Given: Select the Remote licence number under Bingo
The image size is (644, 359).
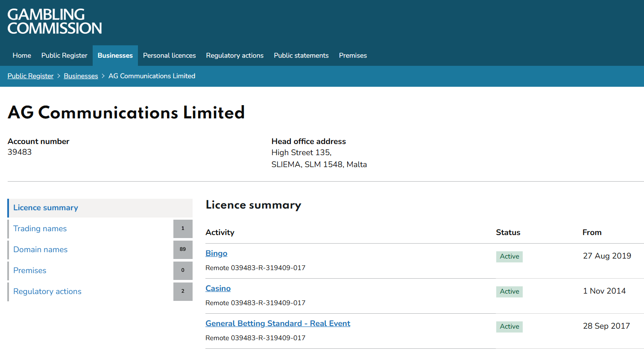Looking at the screenshot, I should click(255, 268).
